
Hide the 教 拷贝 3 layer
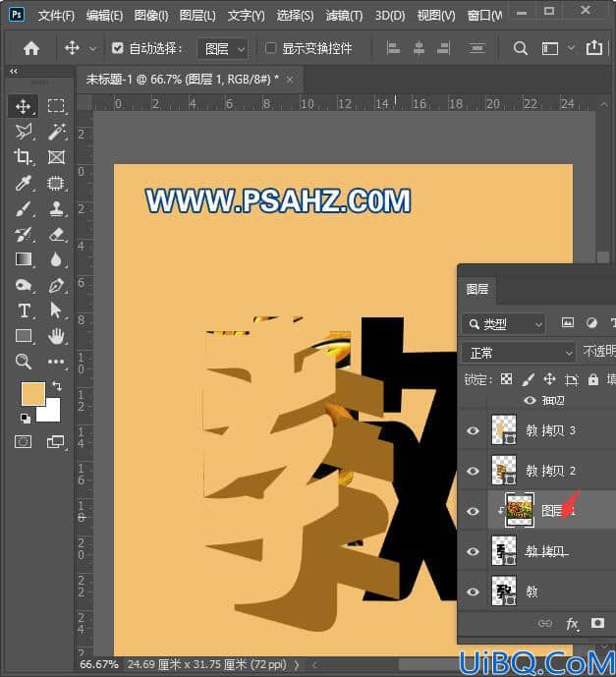tap(474, 430)
